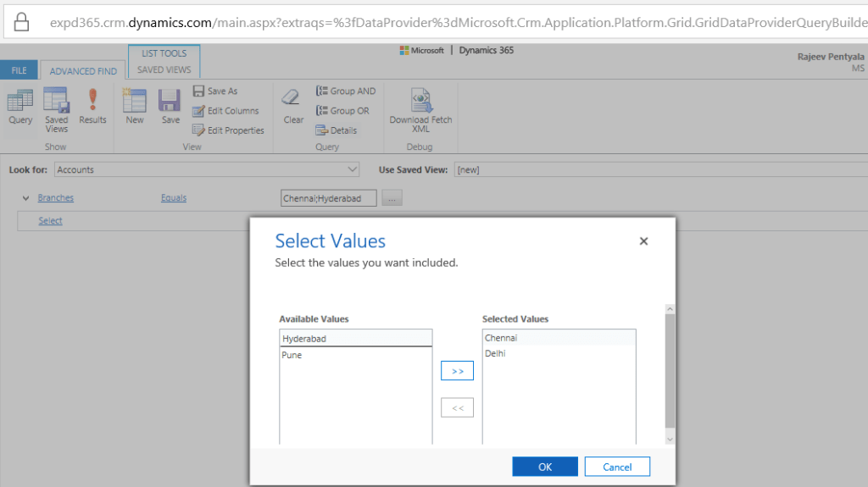
Task: Select Hyderabad in Available Values
Action: pyautogui.click(x=356, y=338)
